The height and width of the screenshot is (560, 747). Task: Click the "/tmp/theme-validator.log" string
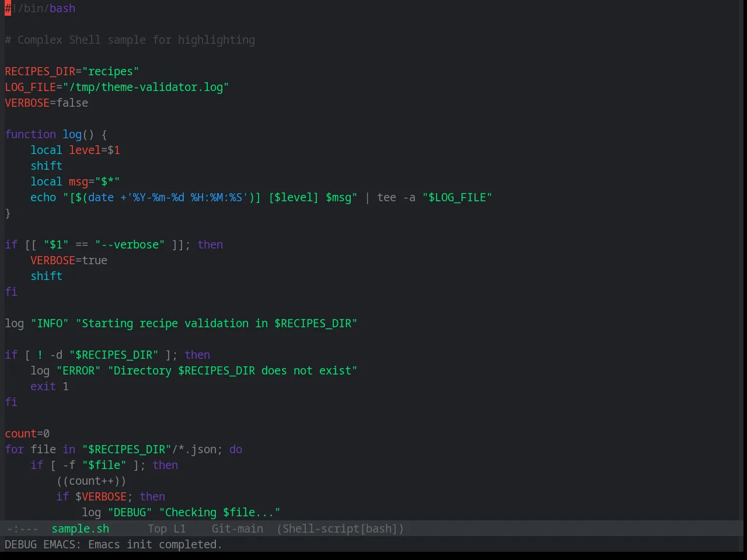pyautogui.click(x=146, y=87)
